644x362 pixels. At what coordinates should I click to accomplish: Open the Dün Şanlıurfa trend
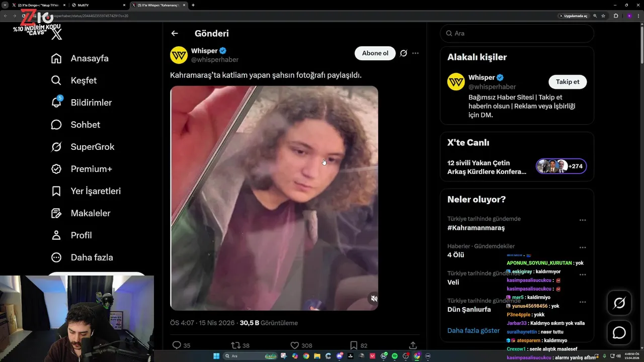(x=469, y=309)
